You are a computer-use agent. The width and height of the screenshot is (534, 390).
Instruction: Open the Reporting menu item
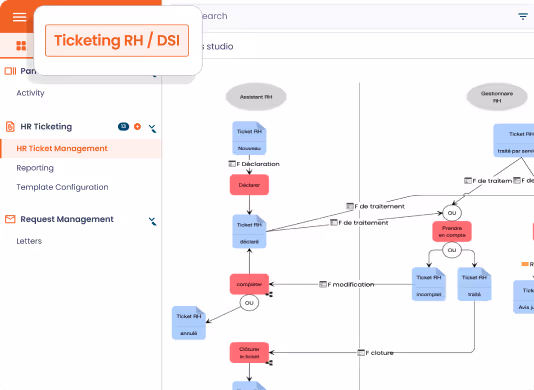[35, 168]
